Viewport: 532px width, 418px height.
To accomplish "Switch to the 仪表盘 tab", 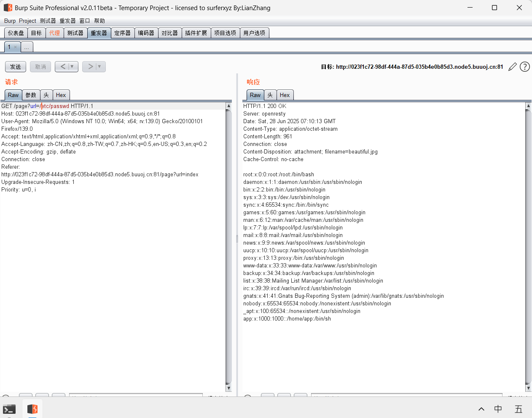I will 16,33.
